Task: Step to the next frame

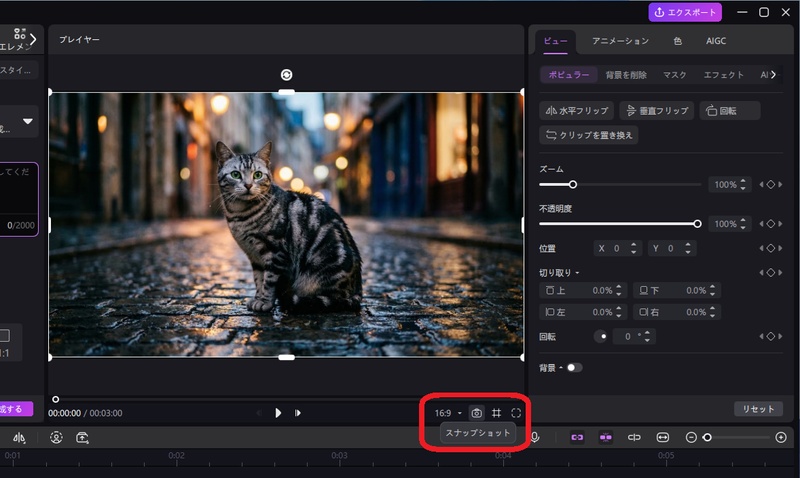Action: (297, 413)
